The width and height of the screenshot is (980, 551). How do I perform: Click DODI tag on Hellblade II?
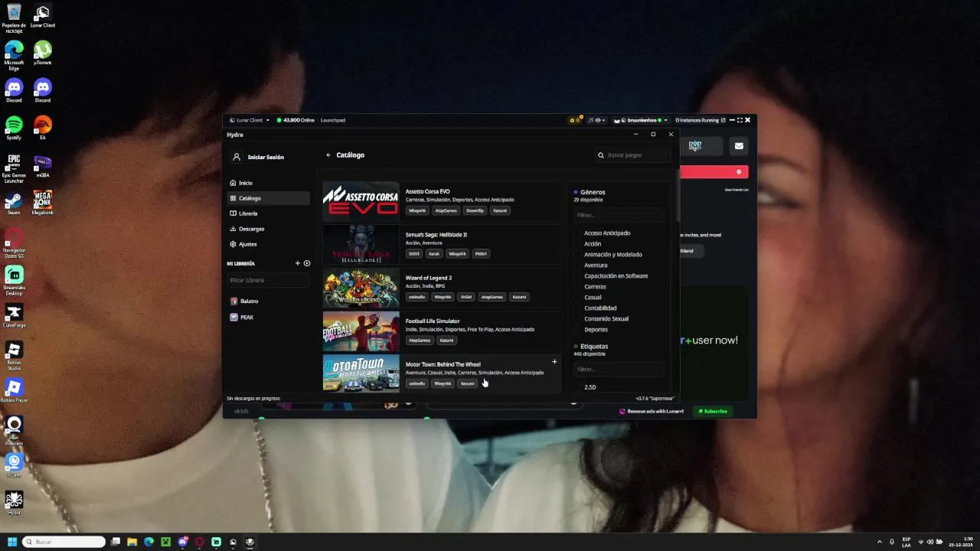pyautogui.click(x=414, y=253)
